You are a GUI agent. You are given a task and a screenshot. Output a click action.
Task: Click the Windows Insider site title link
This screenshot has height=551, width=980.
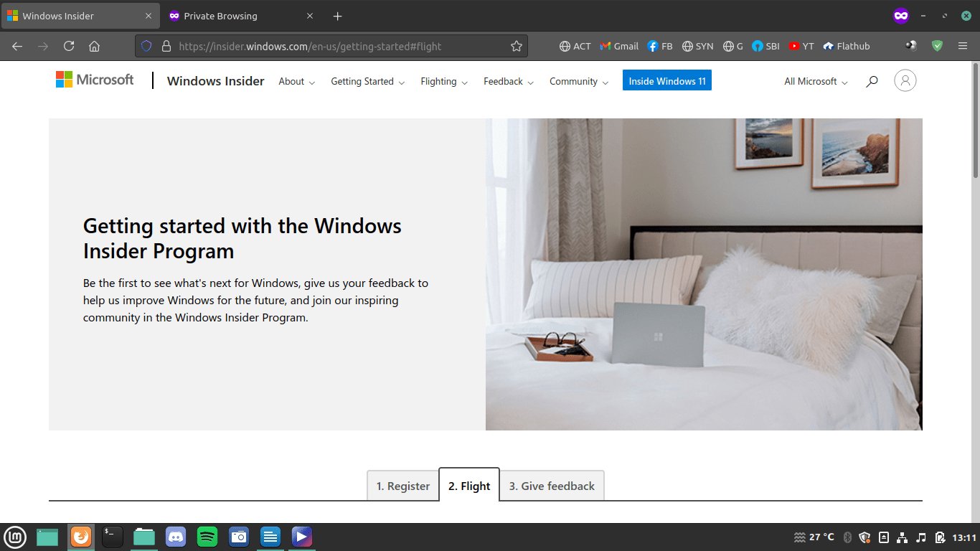point(215,81)
